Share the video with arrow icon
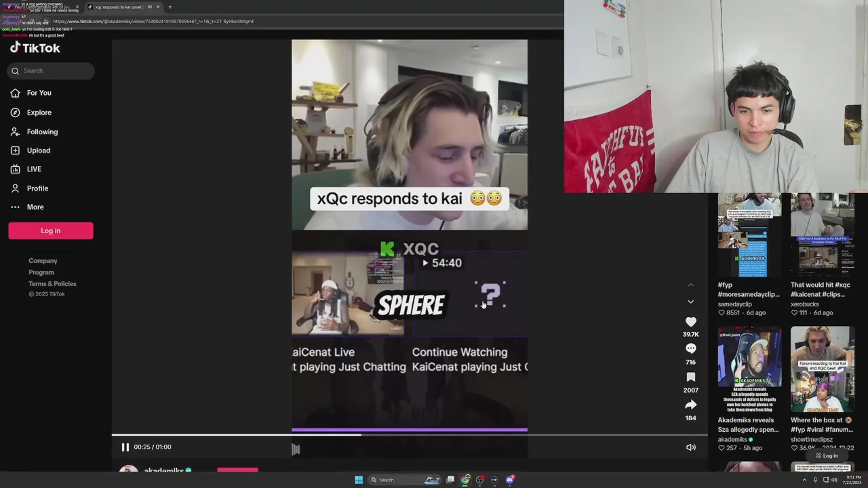This screenshot has height=488, width=868. tap(690, 405)
